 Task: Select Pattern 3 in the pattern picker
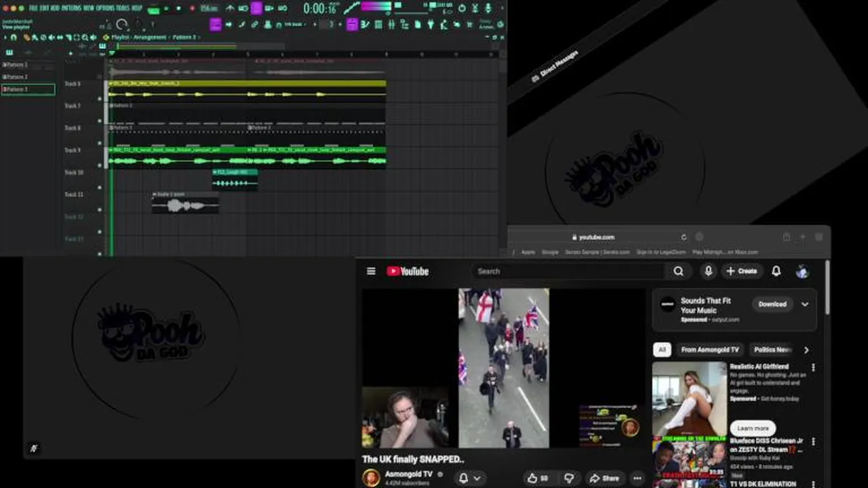28,89
